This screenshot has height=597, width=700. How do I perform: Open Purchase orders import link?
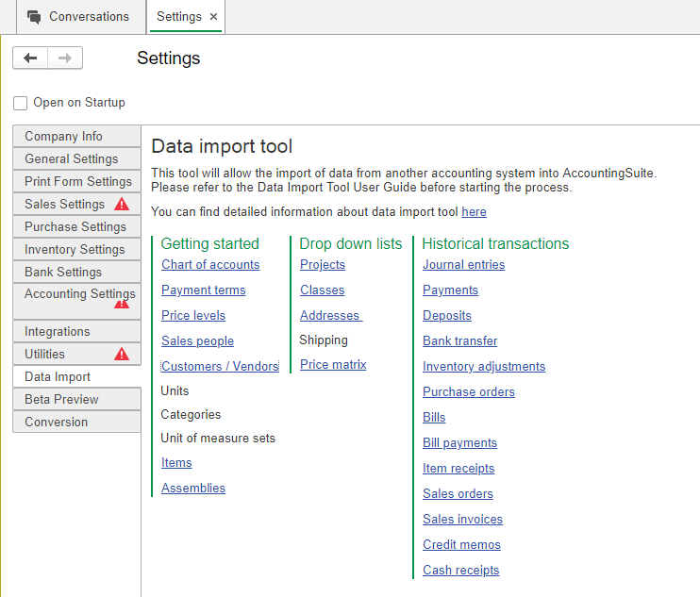469,391
